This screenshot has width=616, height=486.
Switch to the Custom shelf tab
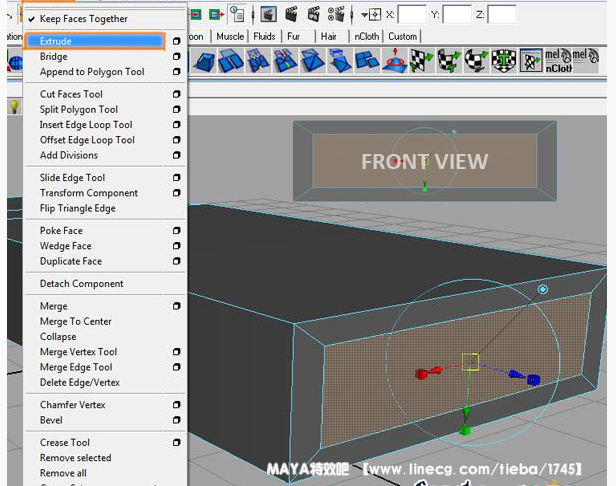(x=403, y=36)
